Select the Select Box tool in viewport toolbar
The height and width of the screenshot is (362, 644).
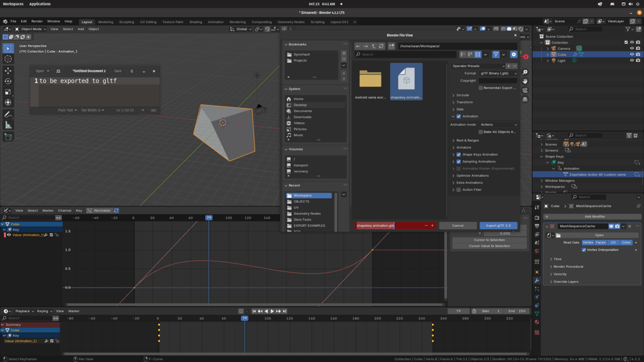[x=8, y=48]
